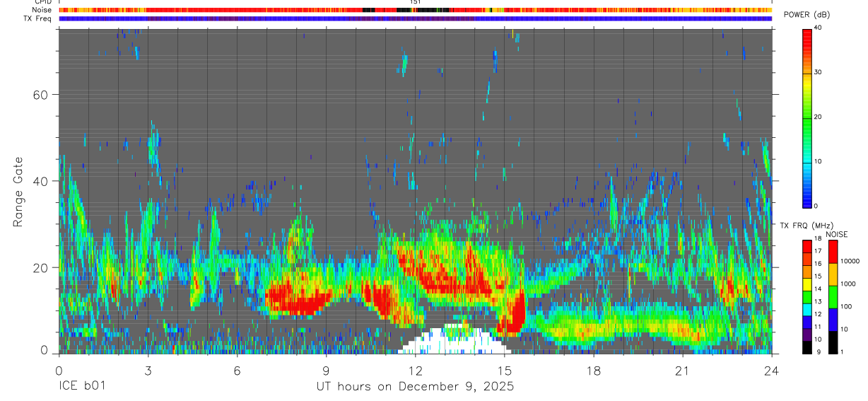Click the blue TX Freq strip above the plot

tap(415, 18)
